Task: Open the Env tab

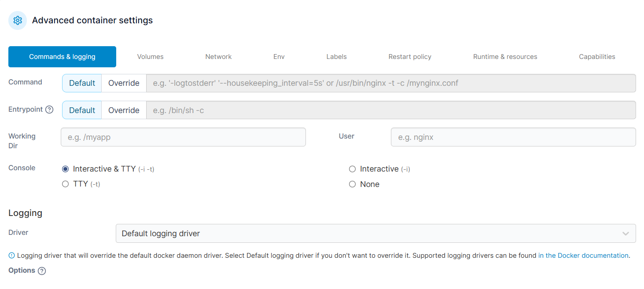Action: tap(279, 57)
